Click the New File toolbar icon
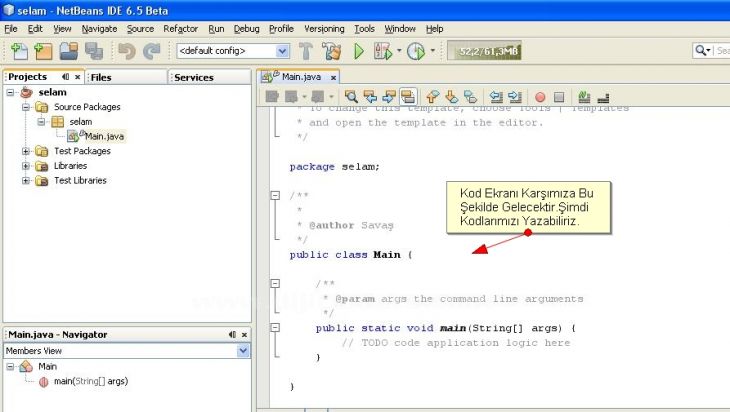Screen dimensions: 730x412 [19, 51]
